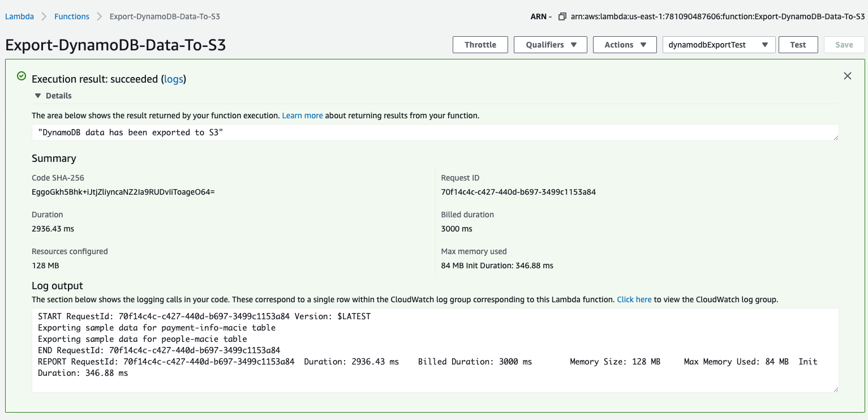Click the Log output section heading
Viewport: 868px width, 420px height.
tap(57, 286)
